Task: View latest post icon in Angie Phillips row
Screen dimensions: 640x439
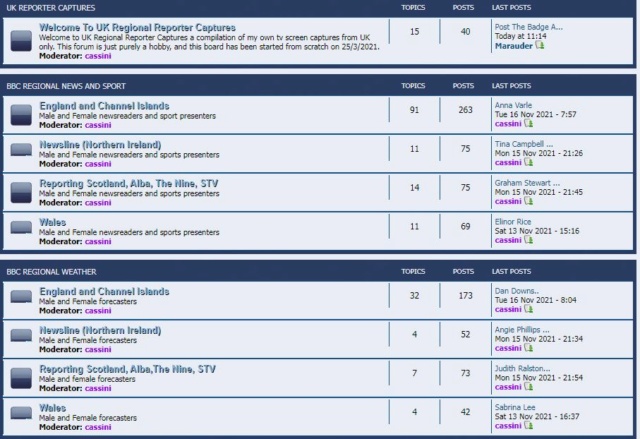Action: (529, 348)
